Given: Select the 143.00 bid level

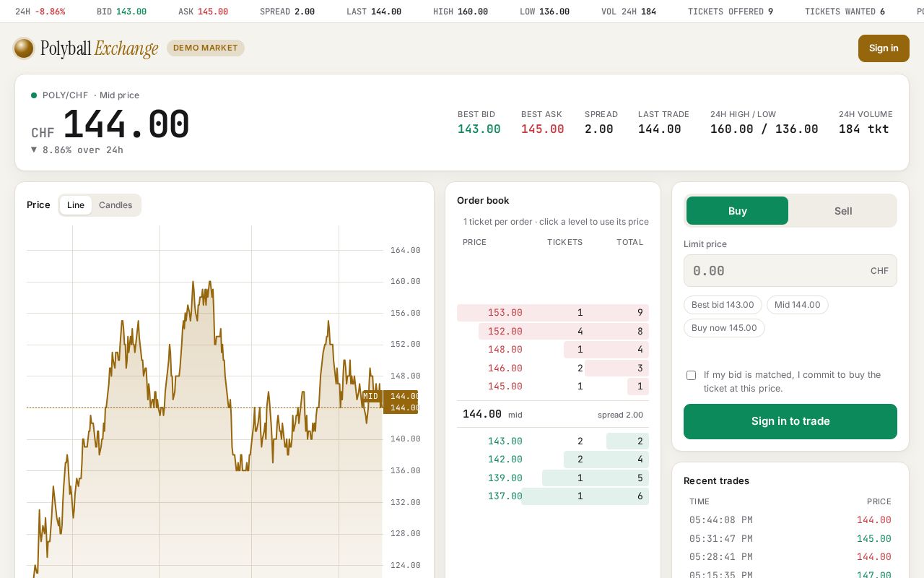Looking at the screenshot, I should pos(553,441).
